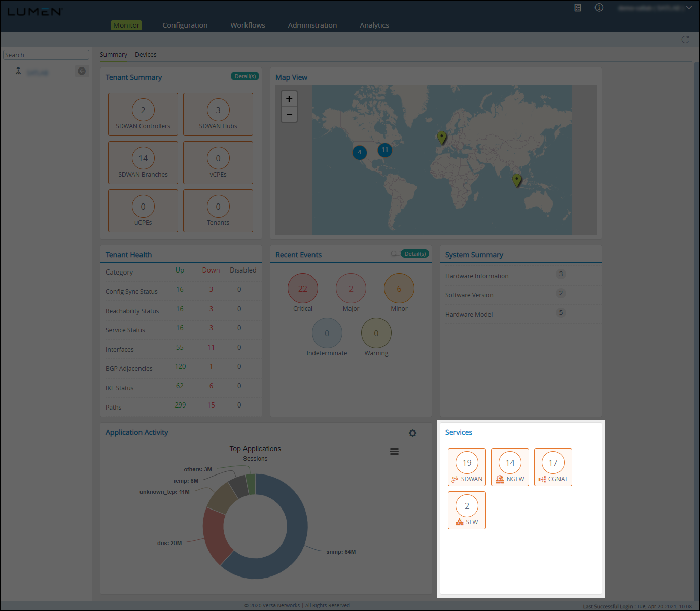Select the SFW stateful firewall icon

467,510
